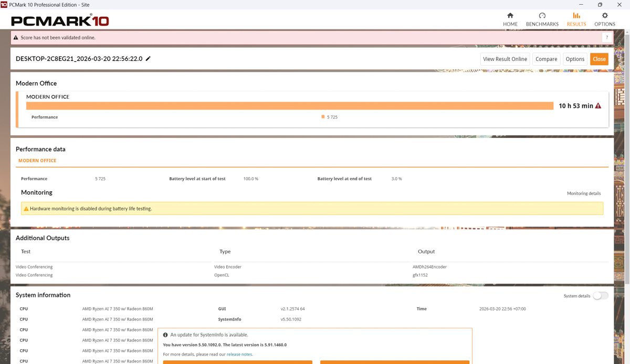Viewport: 630px width, 364px height.
Task: Click SystemInfo version v5.50.1092
Action: pos(291,319)
